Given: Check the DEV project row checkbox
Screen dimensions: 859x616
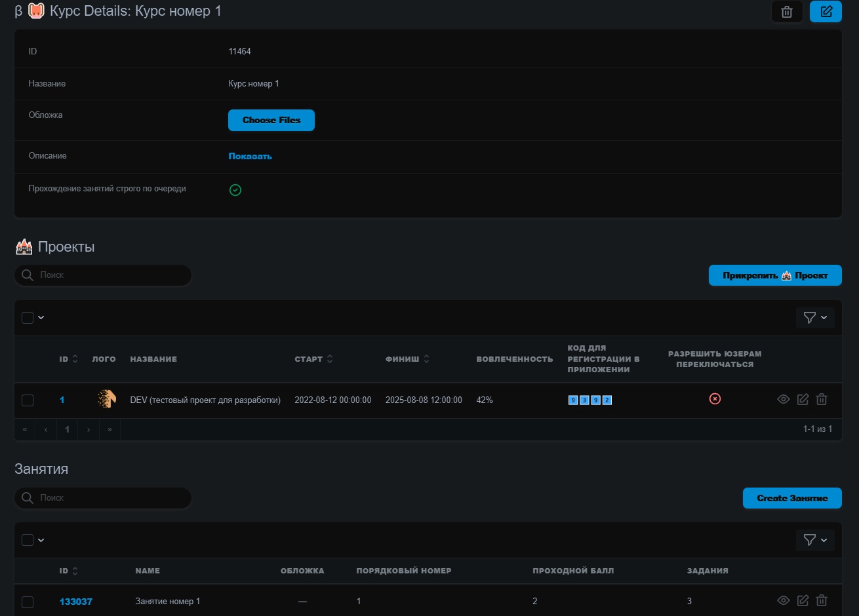Looking at the screenshot, I should pyautogui.click(x=28, y=400).
